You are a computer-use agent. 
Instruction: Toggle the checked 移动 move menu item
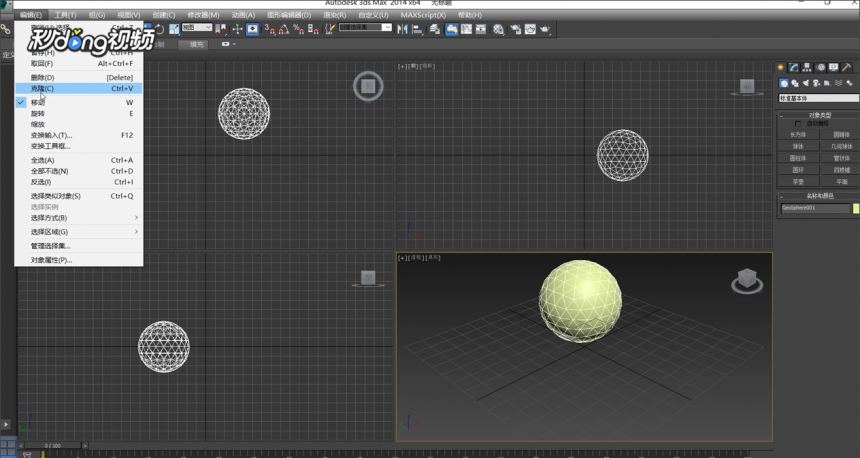tap(79, 103)
